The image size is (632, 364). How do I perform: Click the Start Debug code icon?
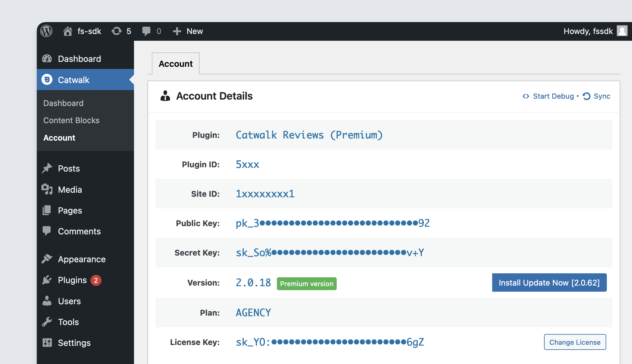pos(526,96)
